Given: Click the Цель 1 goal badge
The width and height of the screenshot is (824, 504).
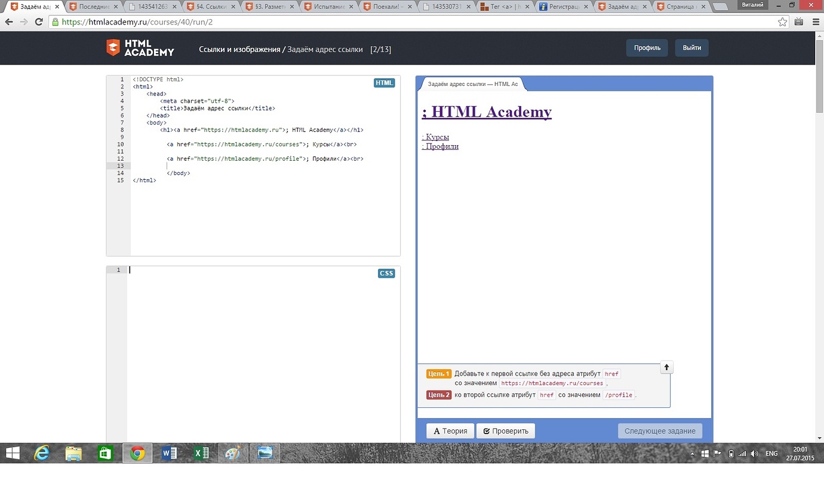Looking at the screenshot, I should click(439, 374).
